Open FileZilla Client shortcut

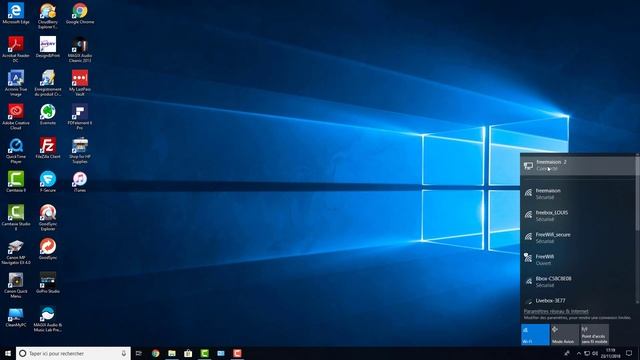click(x=48, y=148)
